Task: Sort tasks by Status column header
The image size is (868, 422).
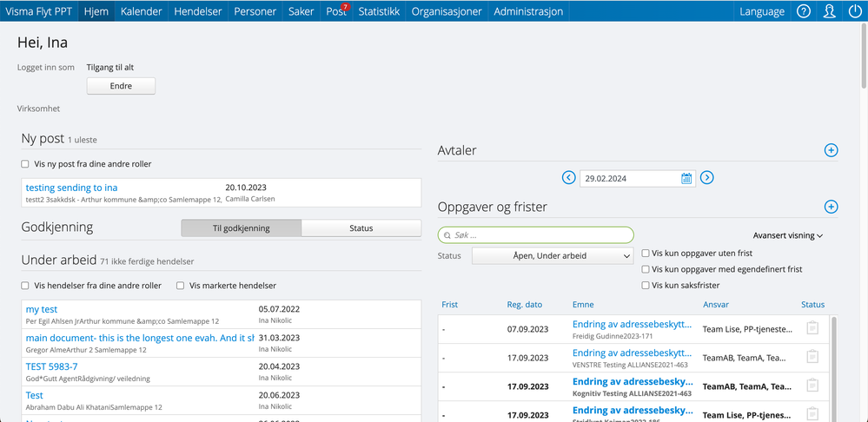Action: pos(812,304)
